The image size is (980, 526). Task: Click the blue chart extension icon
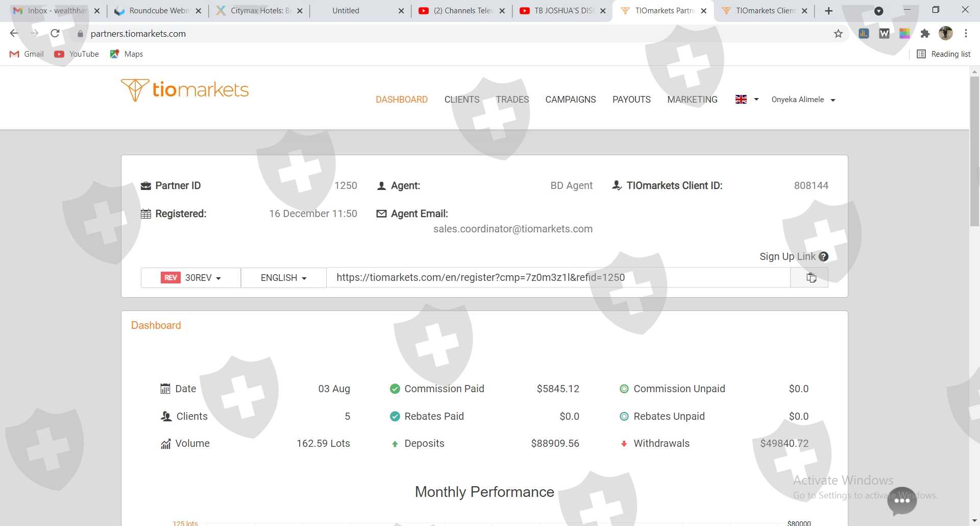864,34
